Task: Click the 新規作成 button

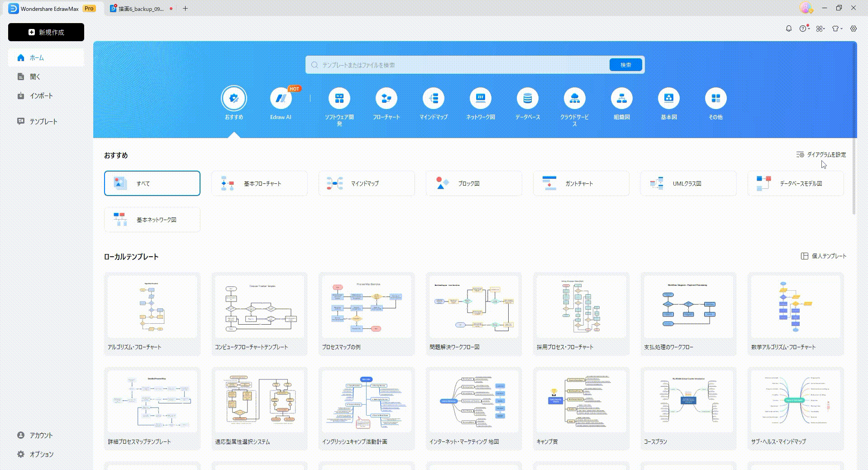Action: (x=46, y=32)
